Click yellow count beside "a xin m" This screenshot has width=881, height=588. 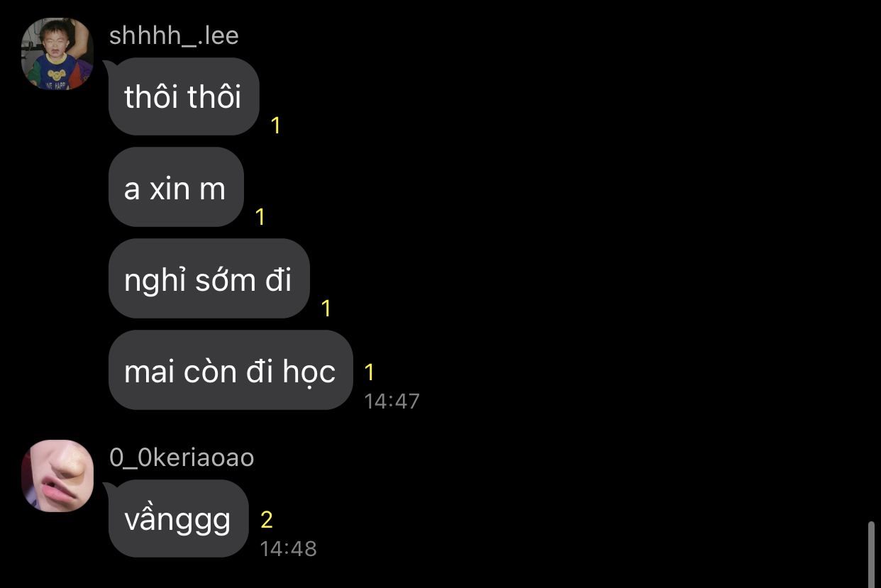tap(260, 217)
